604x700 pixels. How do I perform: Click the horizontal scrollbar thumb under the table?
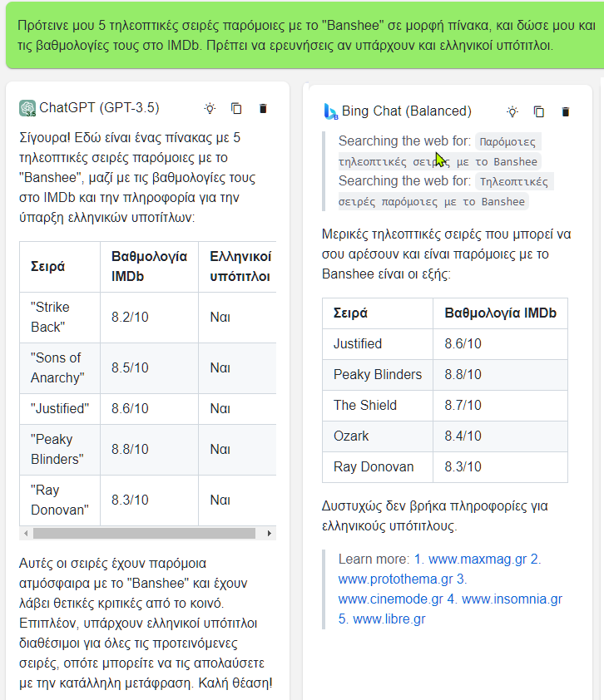coord(144,534)
